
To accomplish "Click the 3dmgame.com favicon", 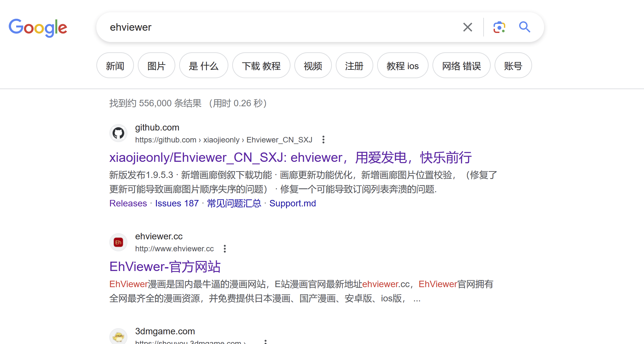I will [118, 337].
